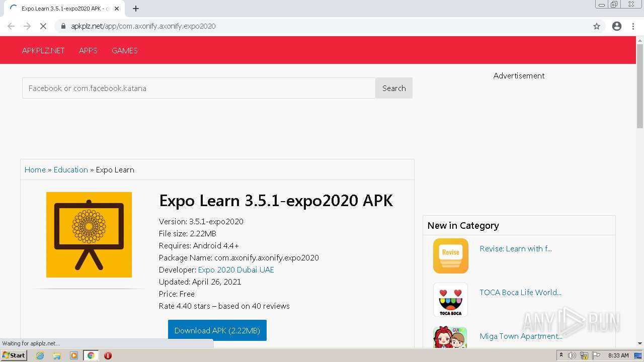
Task: Open the Revise app icon
Action: click(451, 256)
